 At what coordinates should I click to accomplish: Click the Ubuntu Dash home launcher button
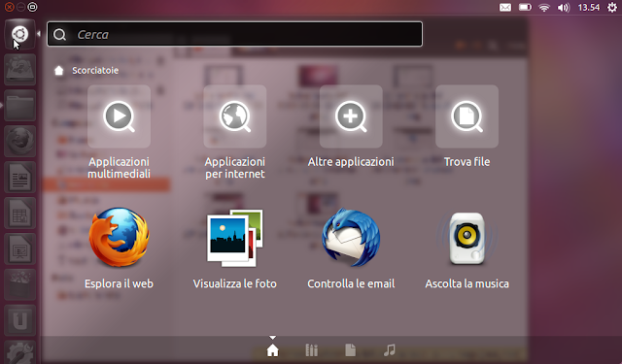pos(19,34)
